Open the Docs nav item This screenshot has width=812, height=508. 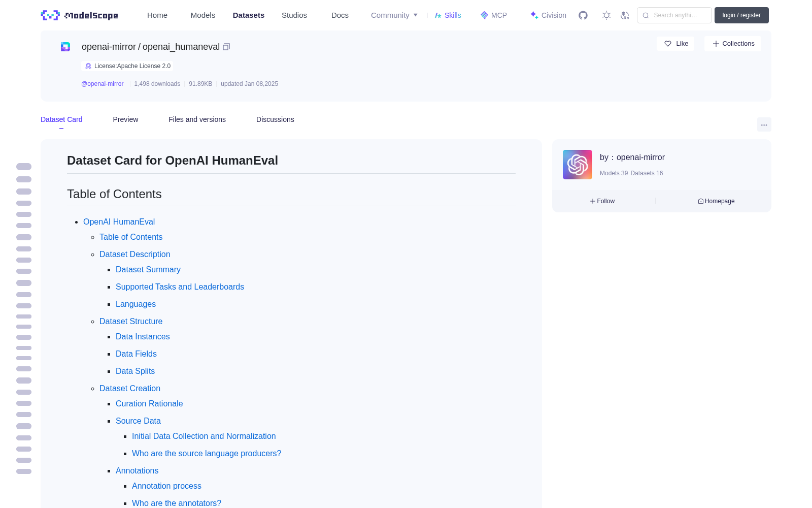(x=340, y=15)
